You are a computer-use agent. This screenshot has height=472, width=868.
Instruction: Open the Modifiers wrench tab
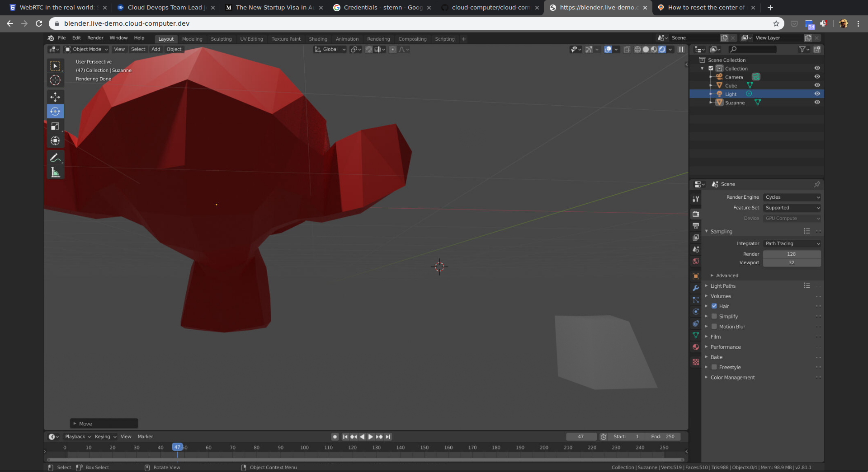(696, 288)
